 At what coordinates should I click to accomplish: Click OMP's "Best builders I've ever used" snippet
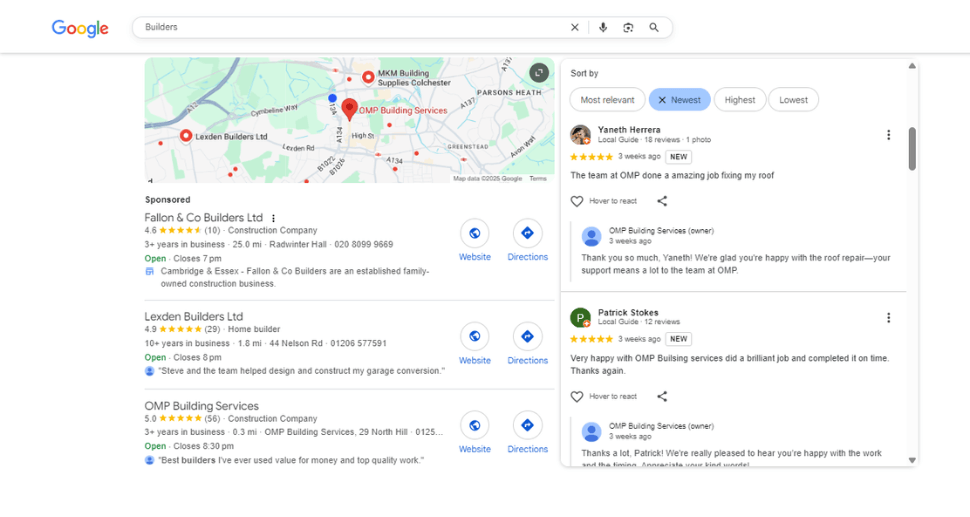[x=291, y=460]
